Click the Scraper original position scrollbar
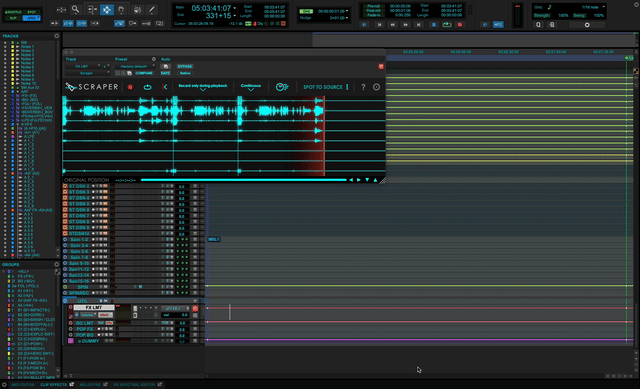The width and height of the screenshot is (640, 389). tap(243, 180)
